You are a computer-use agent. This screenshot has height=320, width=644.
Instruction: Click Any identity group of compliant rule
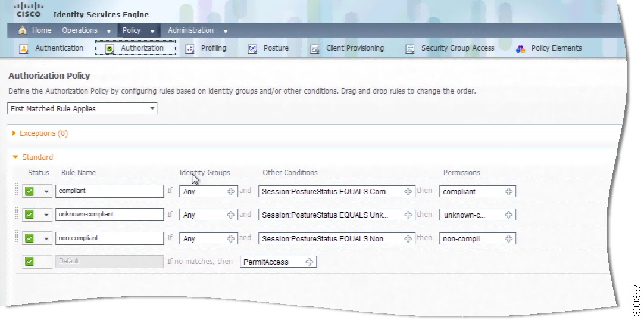(208, 192)
